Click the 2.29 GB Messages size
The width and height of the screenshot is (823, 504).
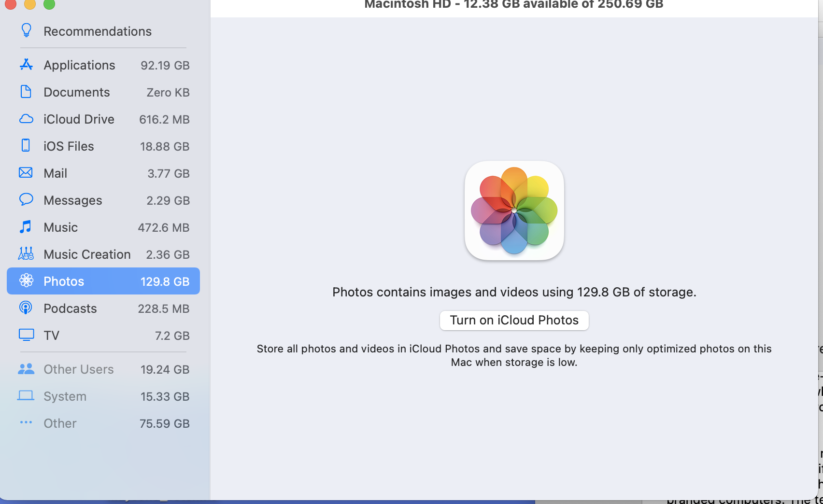tap(168, 200)
